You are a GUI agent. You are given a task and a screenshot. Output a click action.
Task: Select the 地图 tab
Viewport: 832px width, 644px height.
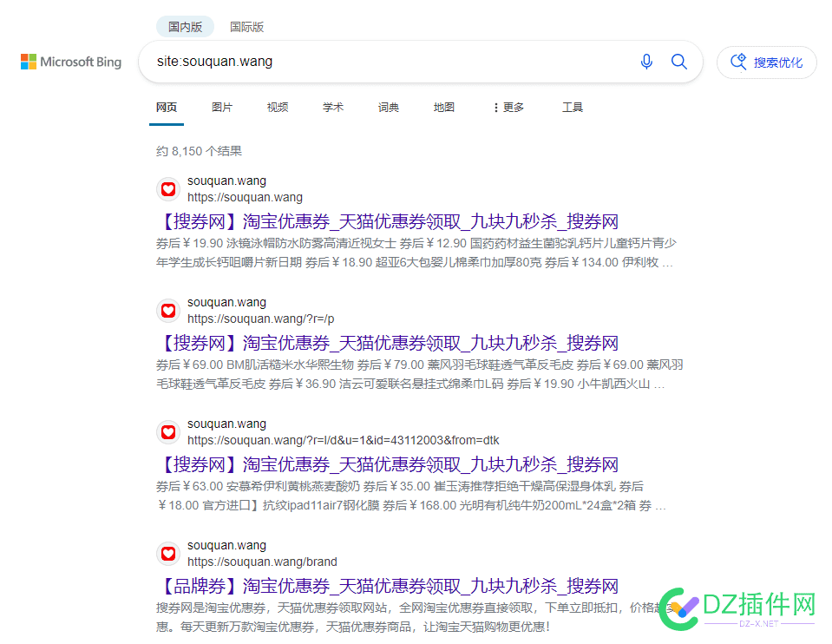click(x=444, y=108)
